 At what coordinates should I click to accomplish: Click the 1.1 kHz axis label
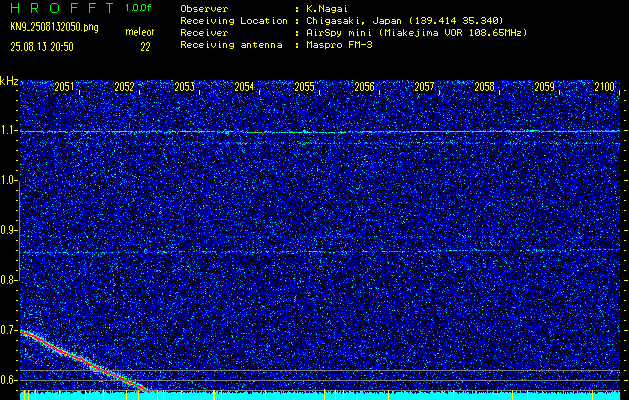(x=9, y=131)
